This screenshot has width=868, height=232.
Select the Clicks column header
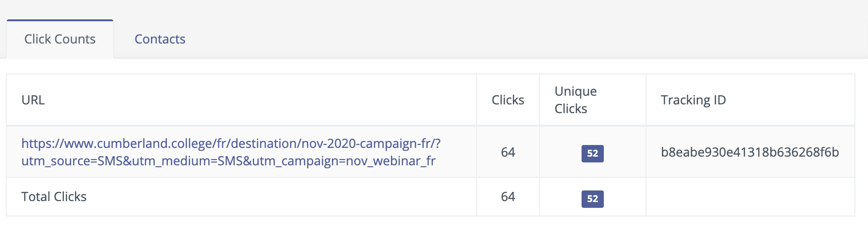coord(508,100)
